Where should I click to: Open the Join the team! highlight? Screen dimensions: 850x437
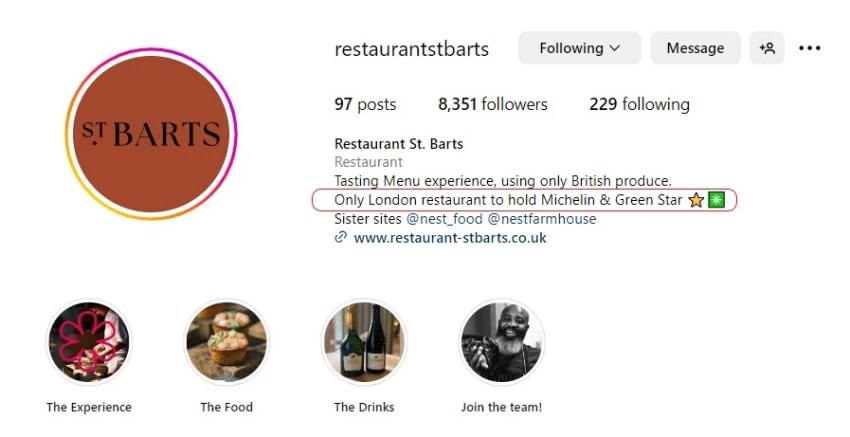pos(501,342)
